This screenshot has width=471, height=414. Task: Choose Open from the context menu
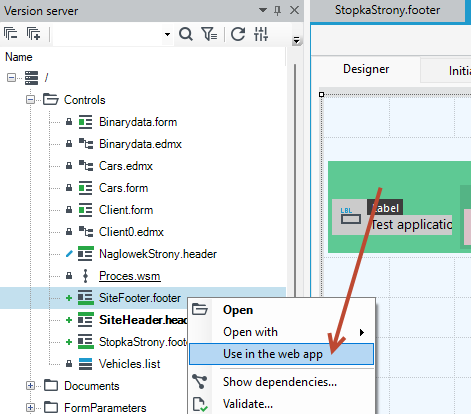pyautogui.click(x=282, y=310)
